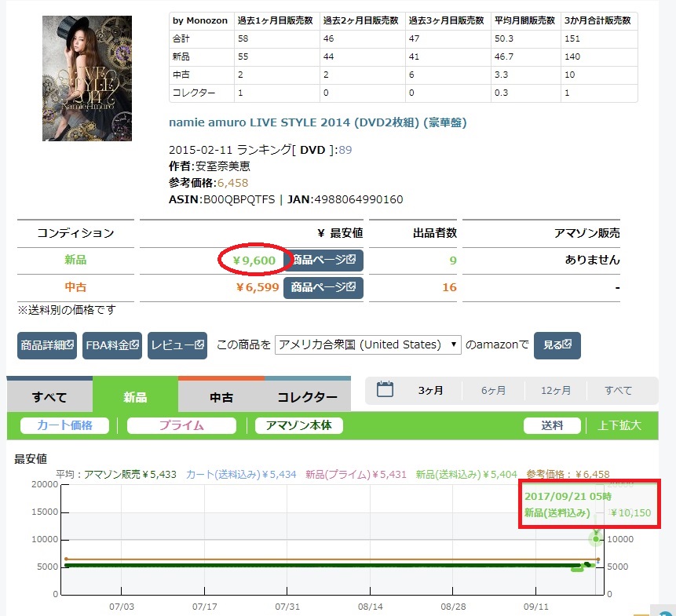Select the 3ヶ月 period
Viewport: 676px width, 616px height.
431,390
